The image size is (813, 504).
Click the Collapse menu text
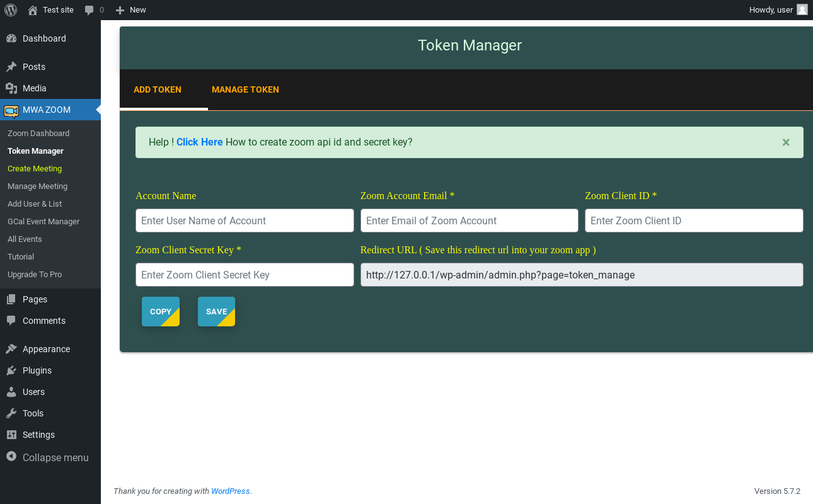pyautogui.click(x=55, y=457)
